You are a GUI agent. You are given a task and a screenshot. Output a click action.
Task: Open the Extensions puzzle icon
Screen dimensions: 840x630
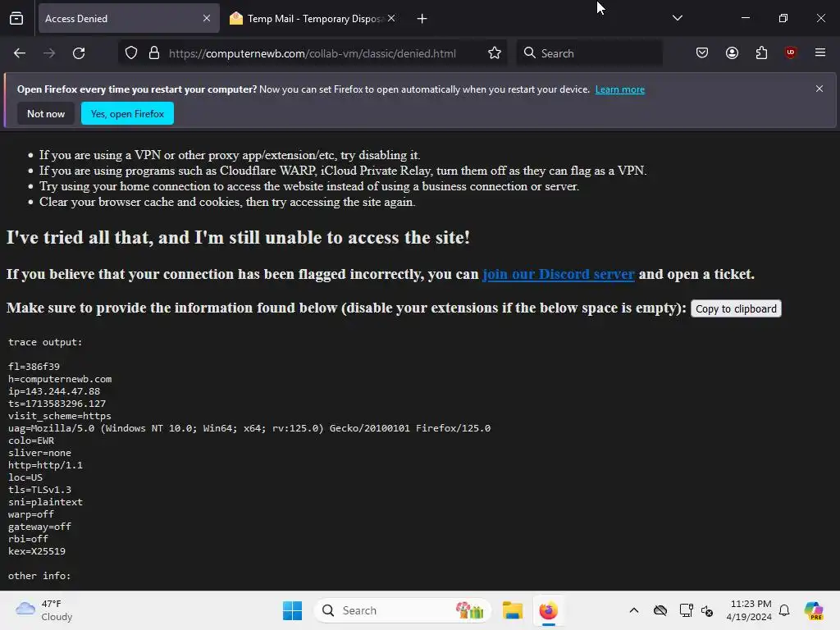click(x=761, y=52)
